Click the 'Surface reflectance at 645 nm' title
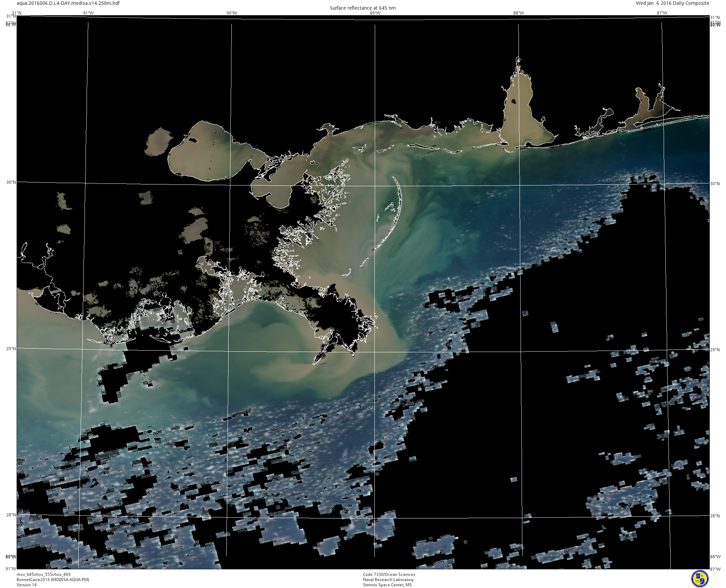726x588 pixels. click(x=363, y=8)
